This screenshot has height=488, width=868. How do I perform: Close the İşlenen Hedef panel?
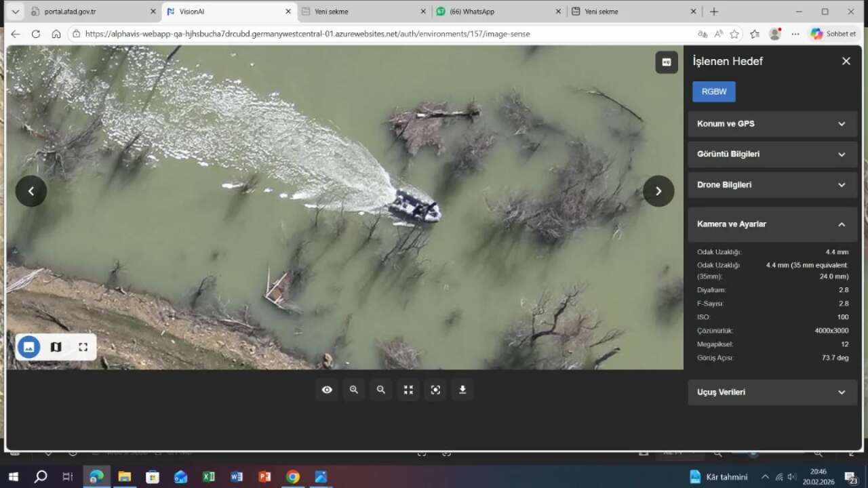tap(846, 61)
